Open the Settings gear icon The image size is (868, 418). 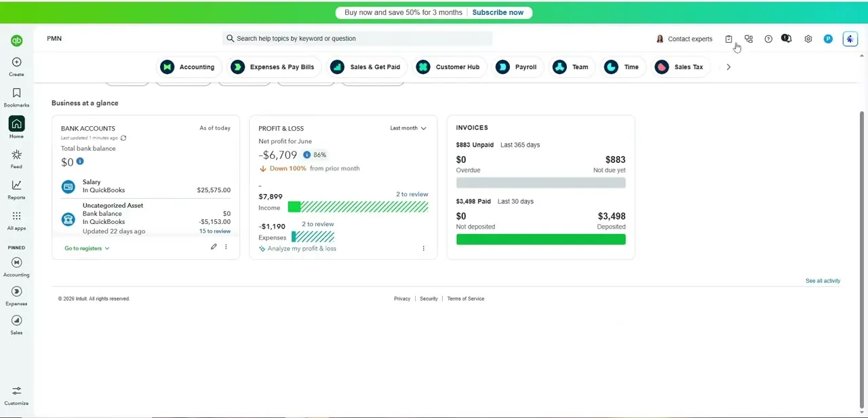(808, 39)
